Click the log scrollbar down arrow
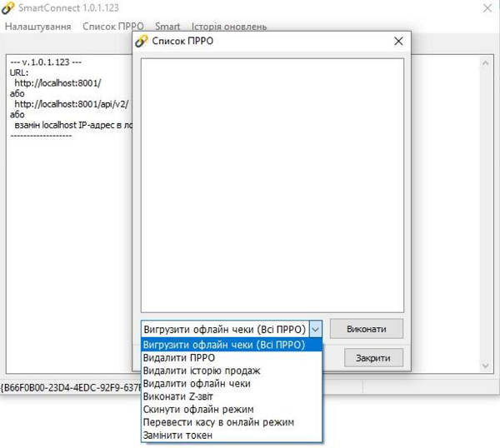This screenshot has height=448, width=500. pos(485,366)
